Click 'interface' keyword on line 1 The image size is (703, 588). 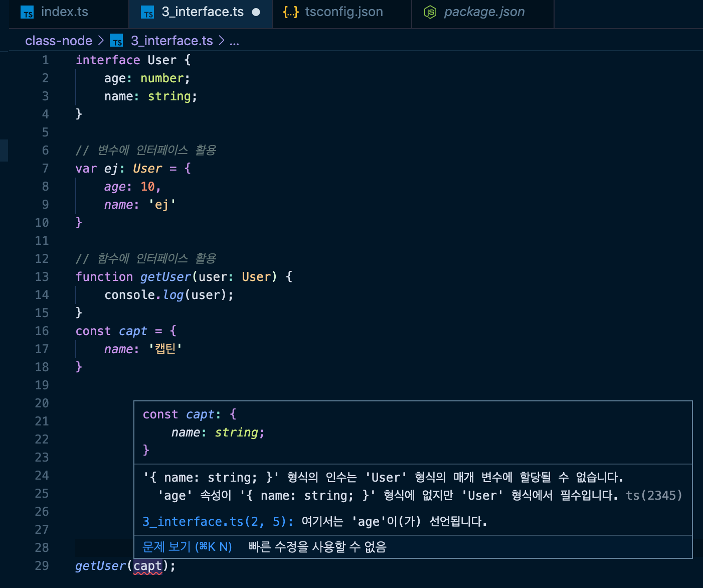tap(108, 60)
